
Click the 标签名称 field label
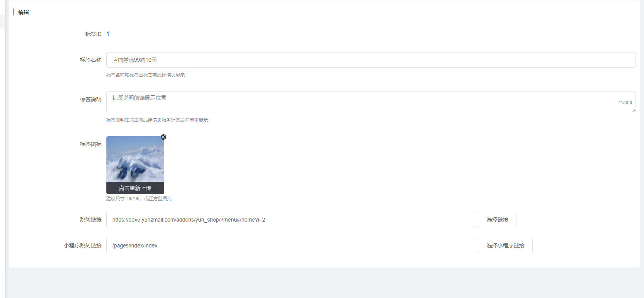point(91,60)
